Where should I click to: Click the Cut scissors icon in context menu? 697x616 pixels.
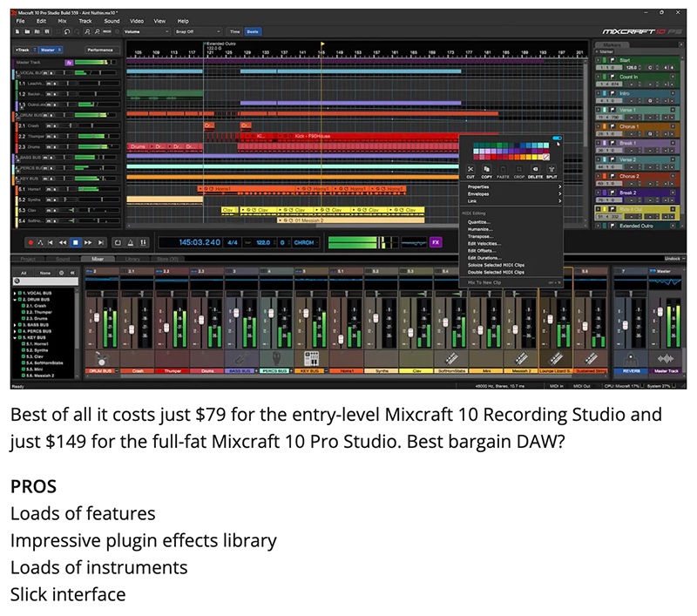(x=470, y=169)
